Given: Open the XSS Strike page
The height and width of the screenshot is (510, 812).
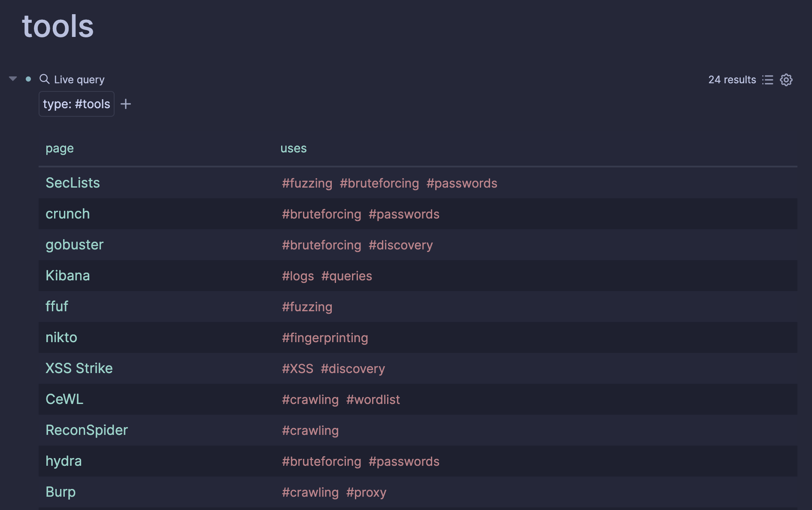Looking at the screenshot, I should coord(79,368).
